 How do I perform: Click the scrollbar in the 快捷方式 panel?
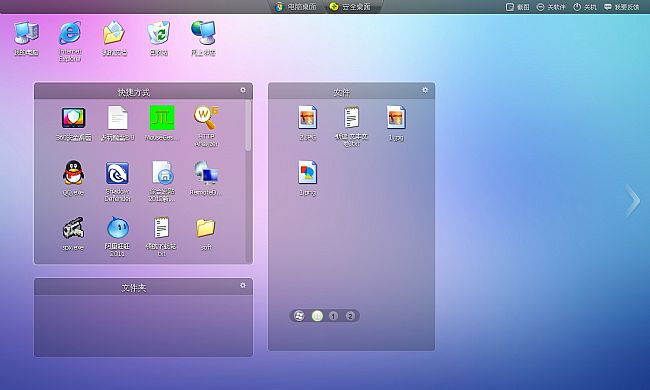pyautogui.click(x=248, y=125)
